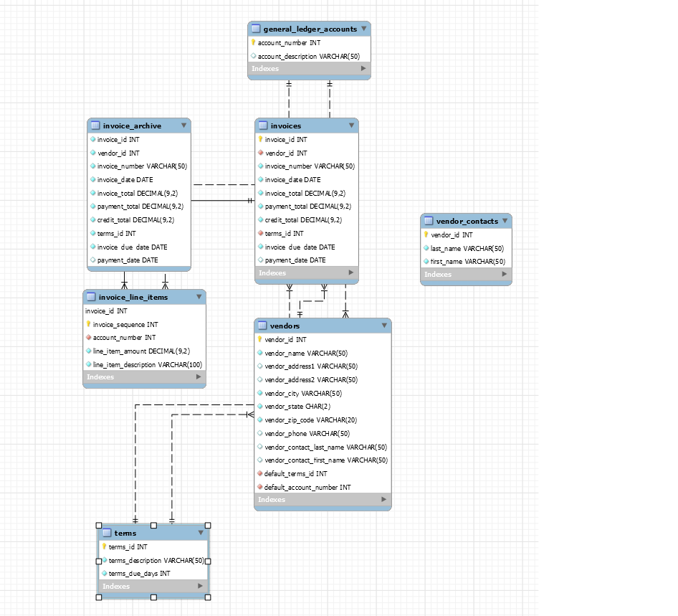Select the vendor_zip_code VARCHAR(20) column
The image size is (678, 616).
point(323,420)
